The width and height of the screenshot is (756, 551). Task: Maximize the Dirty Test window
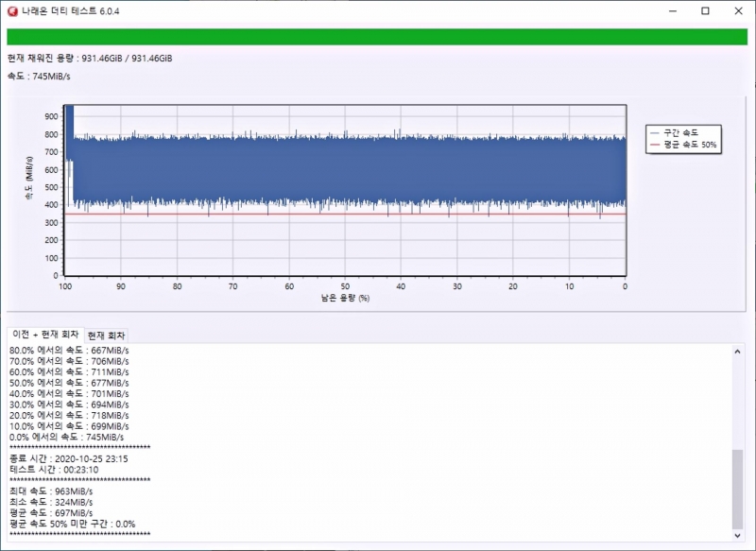tap(705, 11)
